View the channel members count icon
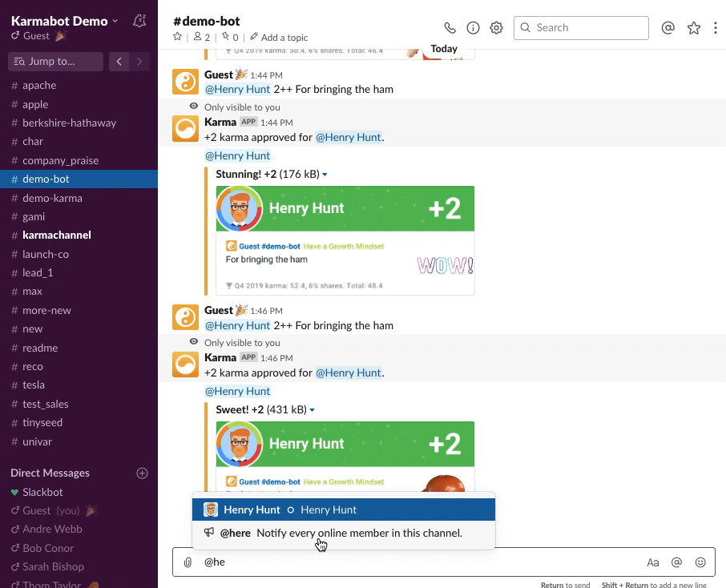The width and height of the screenshot is (726, 588). (x=201, y=37)
